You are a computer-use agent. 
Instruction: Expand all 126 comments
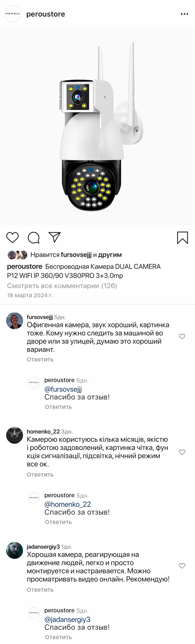coord(62,286)
